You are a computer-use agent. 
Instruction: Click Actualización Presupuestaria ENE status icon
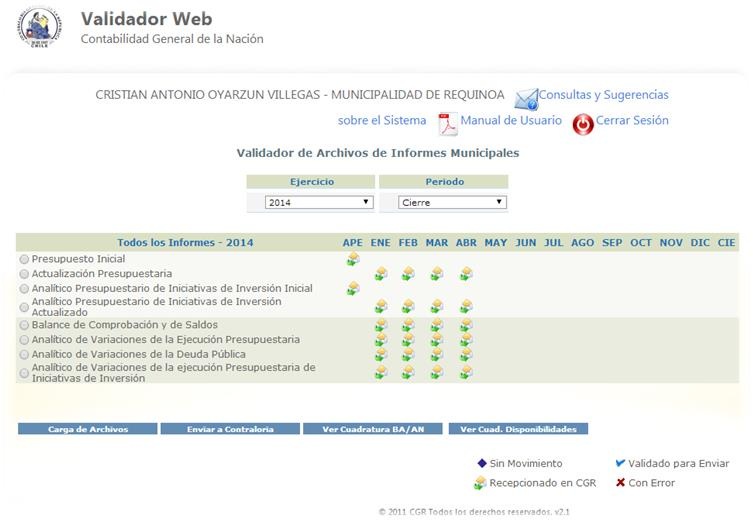point(381,274)
